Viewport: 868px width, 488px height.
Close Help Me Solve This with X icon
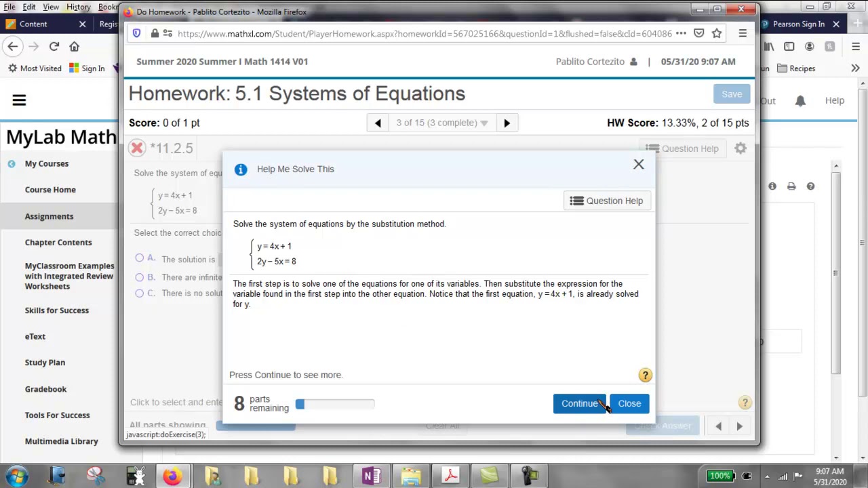point(639,164)
